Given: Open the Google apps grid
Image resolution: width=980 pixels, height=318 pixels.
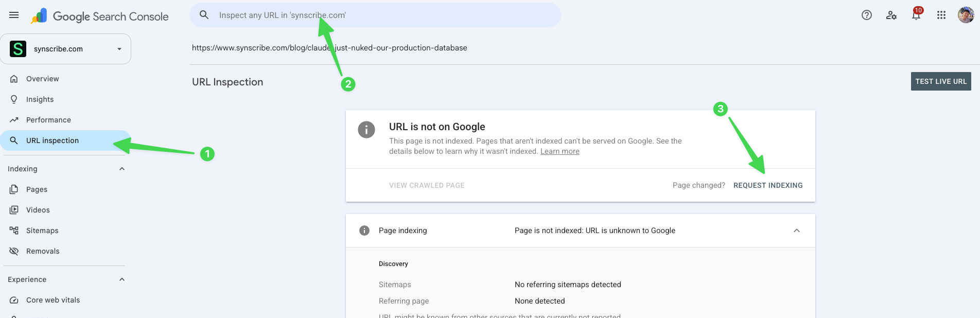Looking at the screenshot, I should click(941, 15).
